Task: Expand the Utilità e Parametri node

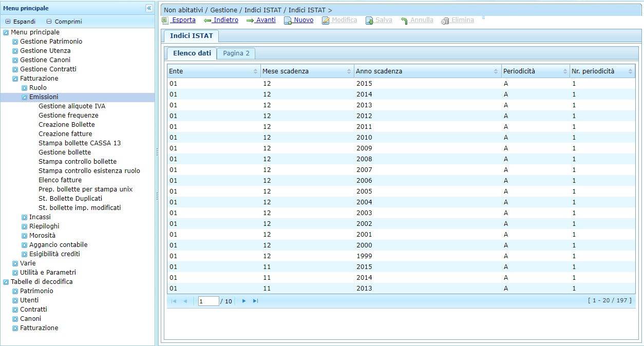Action: (x=15, y=273)
